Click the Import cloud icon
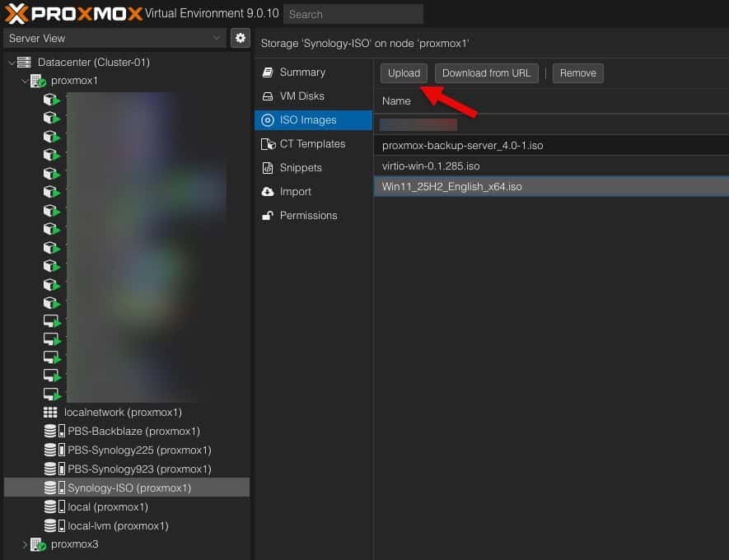The width and height of the screenshot is (729, 560). [267, 192]
